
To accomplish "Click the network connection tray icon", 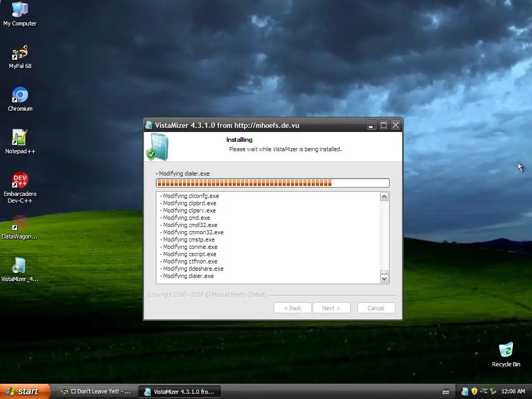I will tap(484, 392).
